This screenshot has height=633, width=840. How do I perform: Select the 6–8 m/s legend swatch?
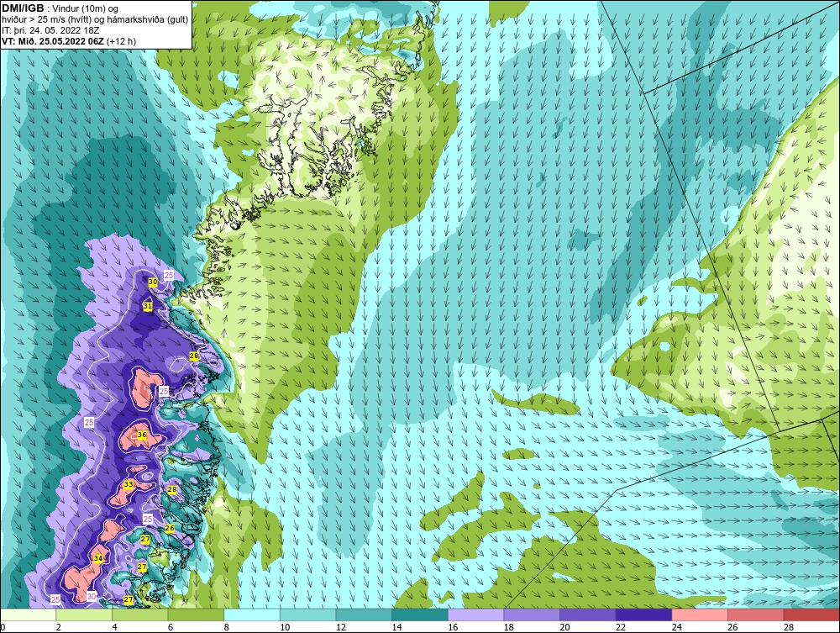pos(196,615)
